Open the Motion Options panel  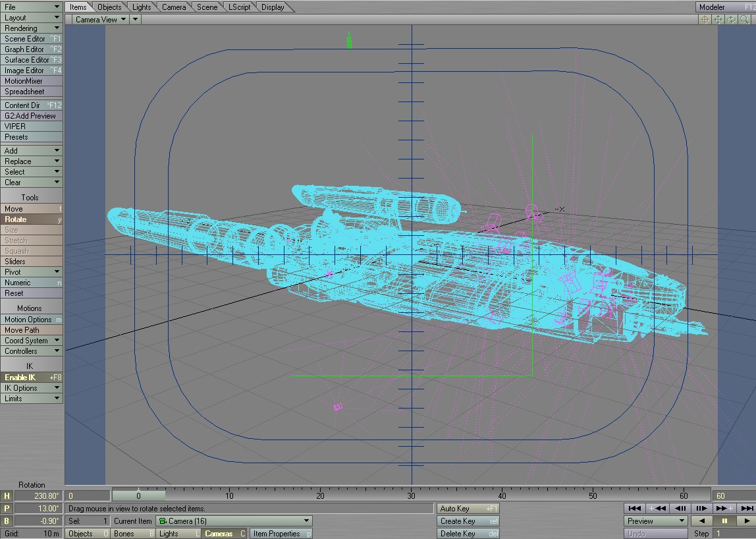coord(32,320)
